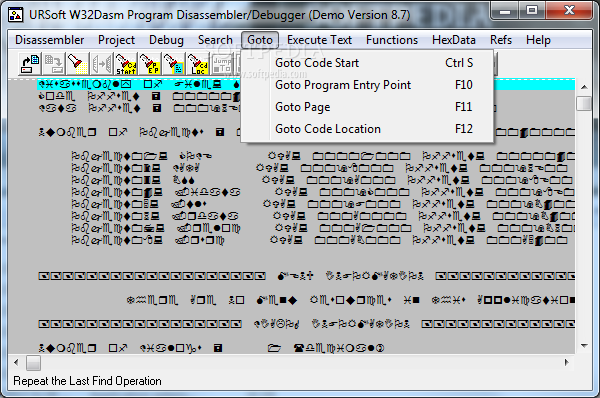Screen dimensions: 600x398
Task: Open the HexData menu
Action: (453, 40)
